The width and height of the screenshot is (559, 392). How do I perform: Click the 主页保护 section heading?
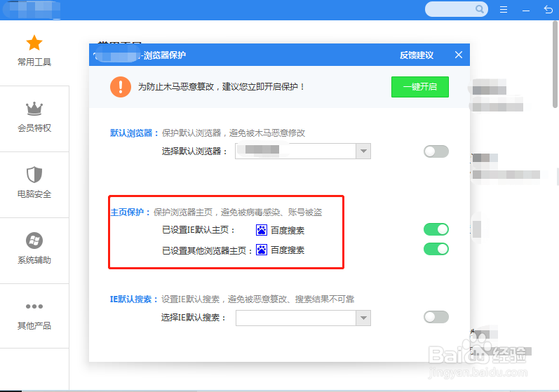coord(130,212)
